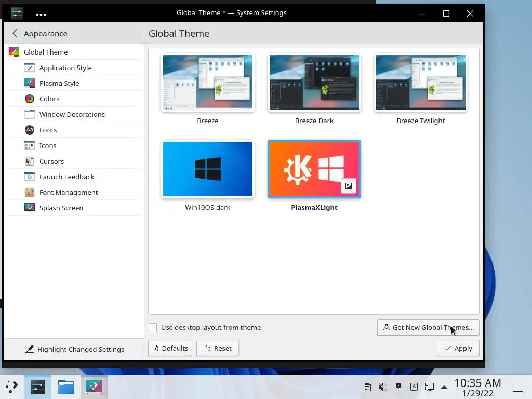The height and width of the screenshot is (399, 532).
Task: Click the show desktop button in the panel
Action: pyautogui.click(x=518, y=387)
